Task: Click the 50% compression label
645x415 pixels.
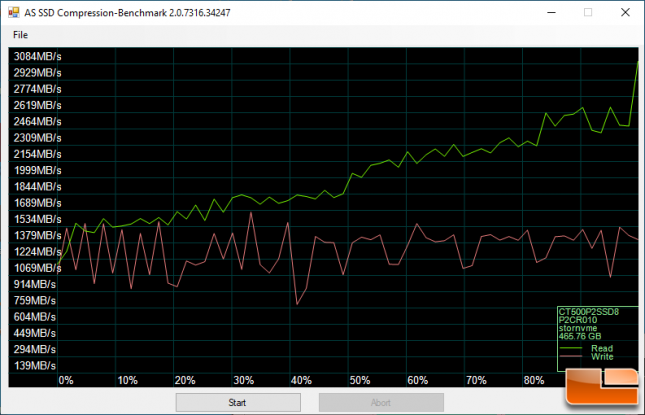Action: pos(360,380)
